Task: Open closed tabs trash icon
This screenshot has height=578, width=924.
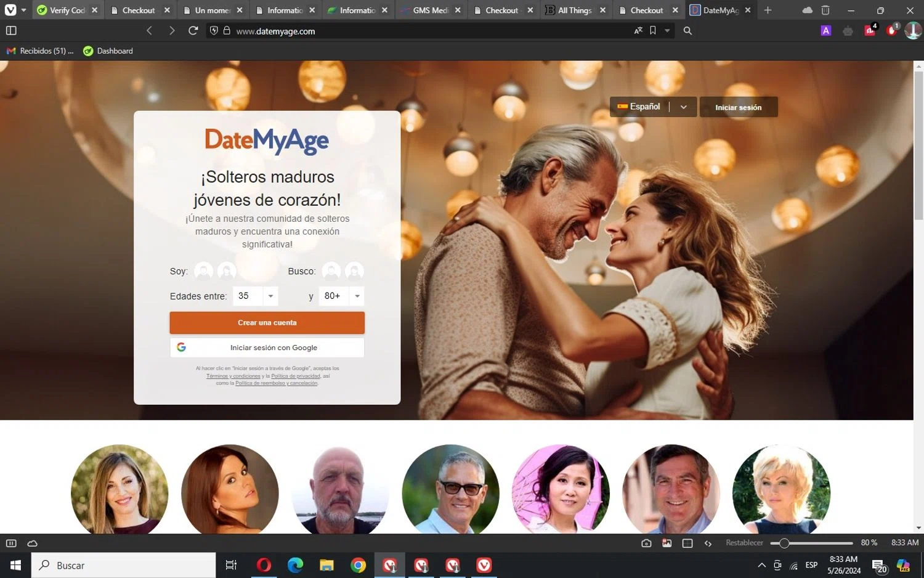Action: click(825, 10)
